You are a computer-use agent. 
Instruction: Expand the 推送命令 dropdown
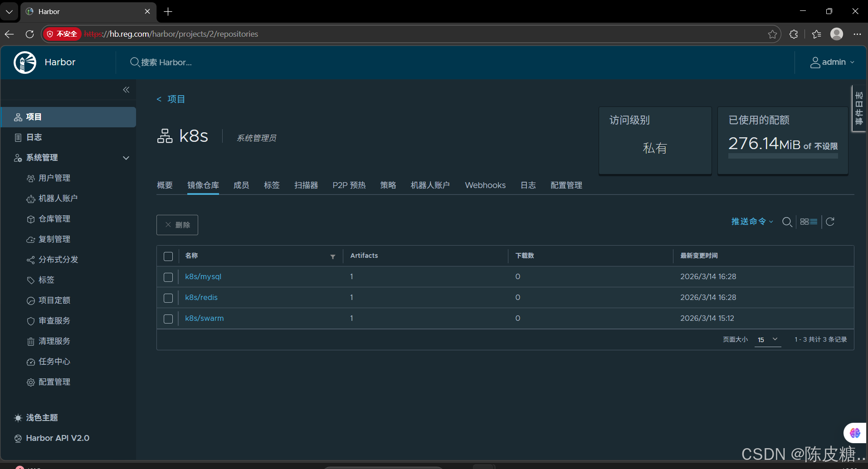point(752,222)
